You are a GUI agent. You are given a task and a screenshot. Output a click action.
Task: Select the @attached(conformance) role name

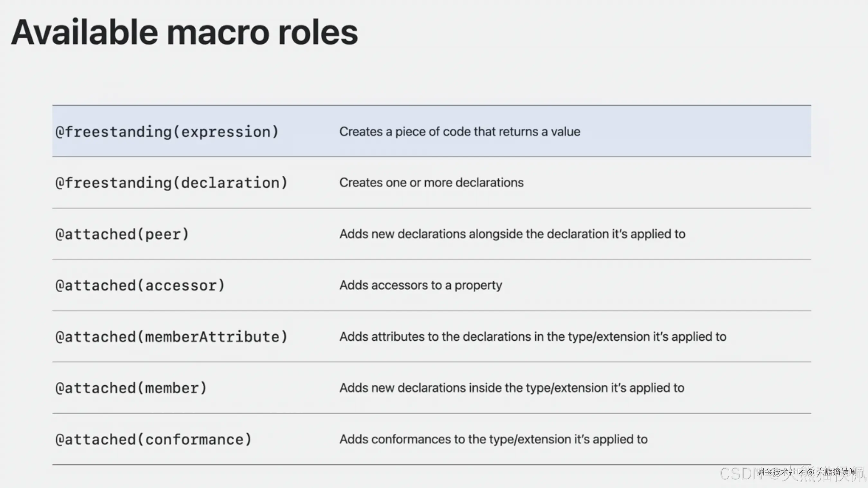point(153,439)
